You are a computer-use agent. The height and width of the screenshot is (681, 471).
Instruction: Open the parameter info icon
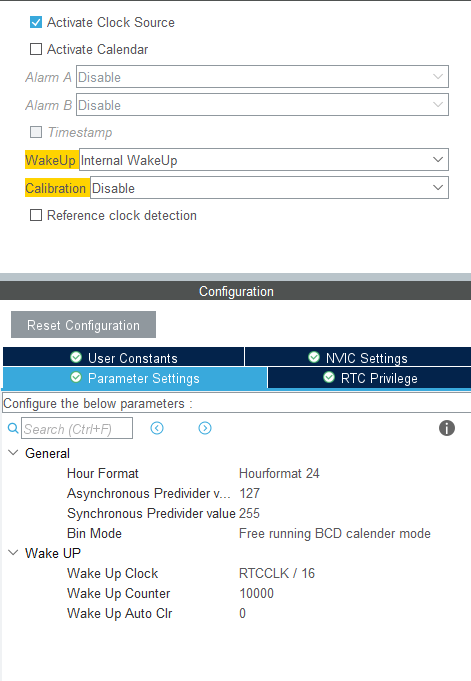coord(447,428)
